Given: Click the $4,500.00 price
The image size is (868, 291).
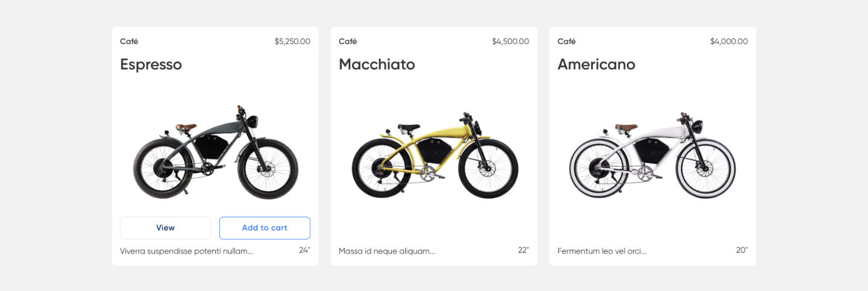Looking at the screenshot, I should pos(510,42).
